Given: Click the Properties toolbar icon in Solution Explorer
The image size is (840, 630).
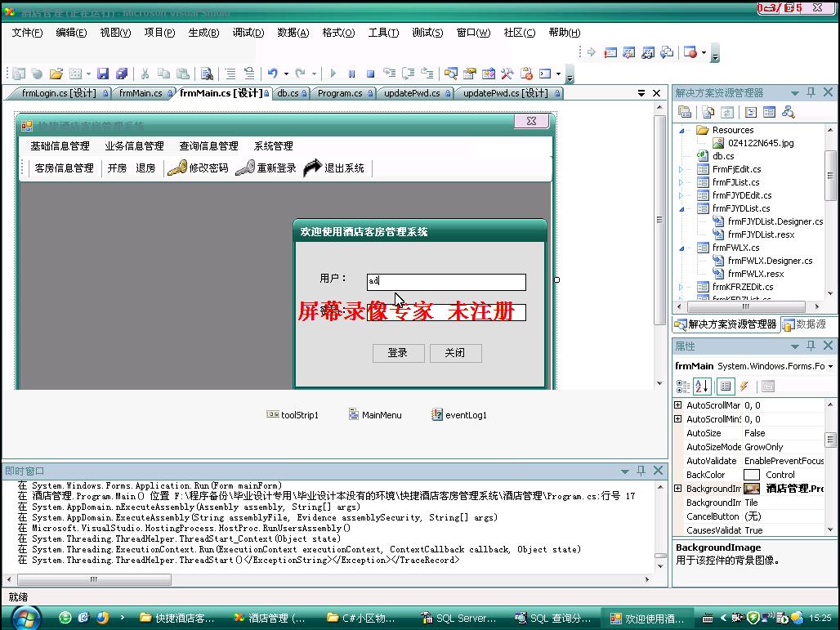Looking at the screenshot, I should [685, 112].
